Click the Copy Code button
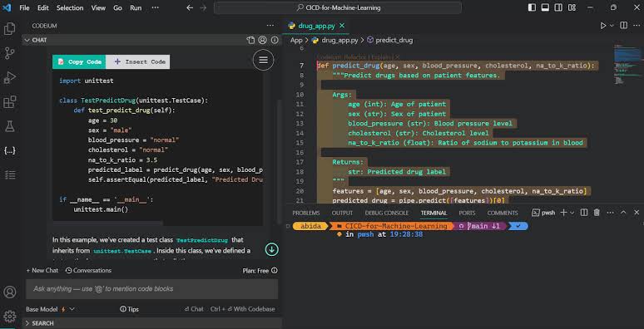 [79, 62]
